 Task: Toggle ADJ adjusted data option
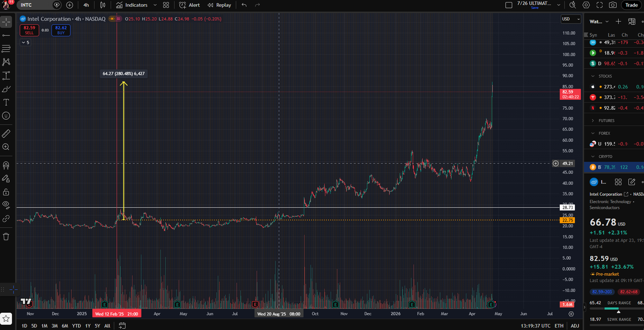[575, 326]
